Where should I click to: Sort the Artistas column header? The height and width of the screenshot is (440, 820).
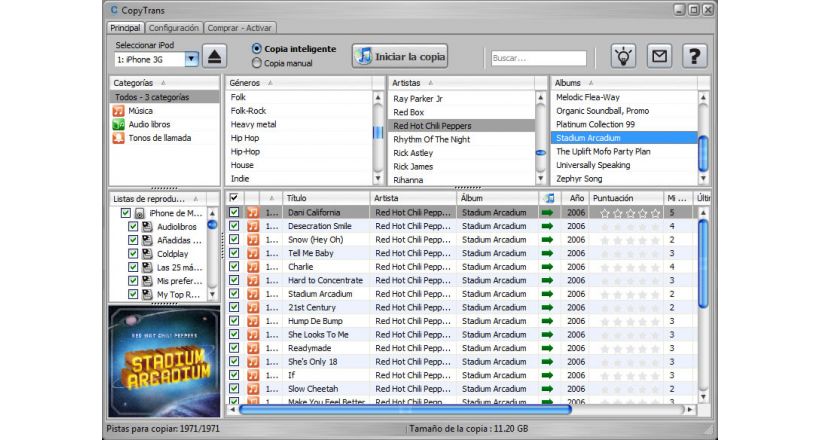click(461, 83)
